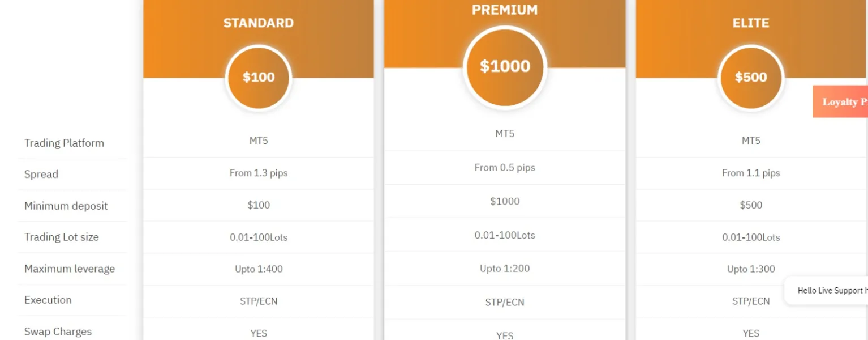Click the Execution row label
This screenshot has width=868, height=340.
[48, 300]
